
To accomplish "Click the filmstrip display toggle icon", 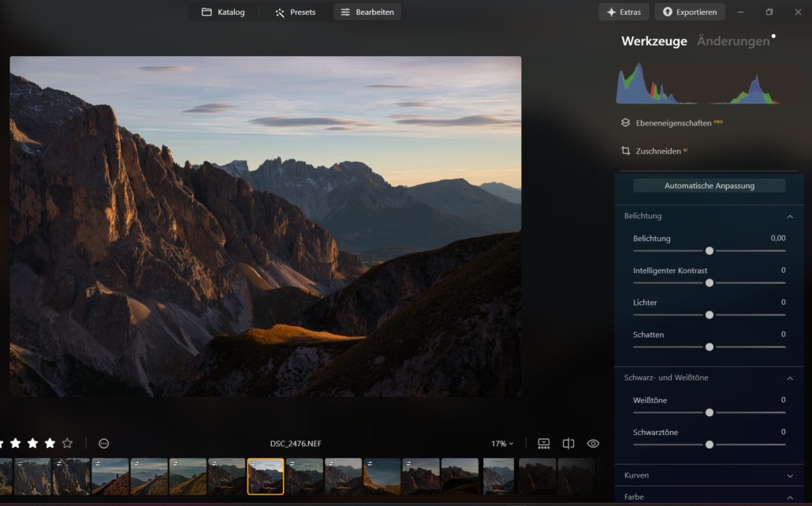I will point(544,444).
